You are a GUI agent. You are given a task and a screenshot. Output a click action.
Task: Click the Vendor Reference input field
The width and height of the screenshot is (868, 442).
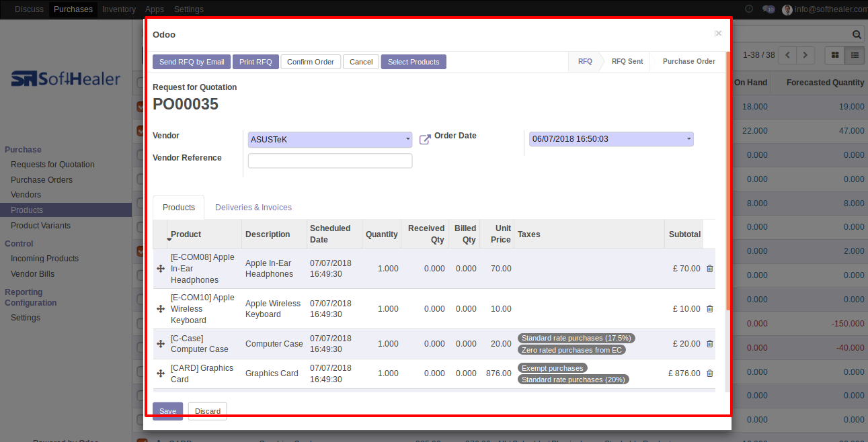(330, 161)
